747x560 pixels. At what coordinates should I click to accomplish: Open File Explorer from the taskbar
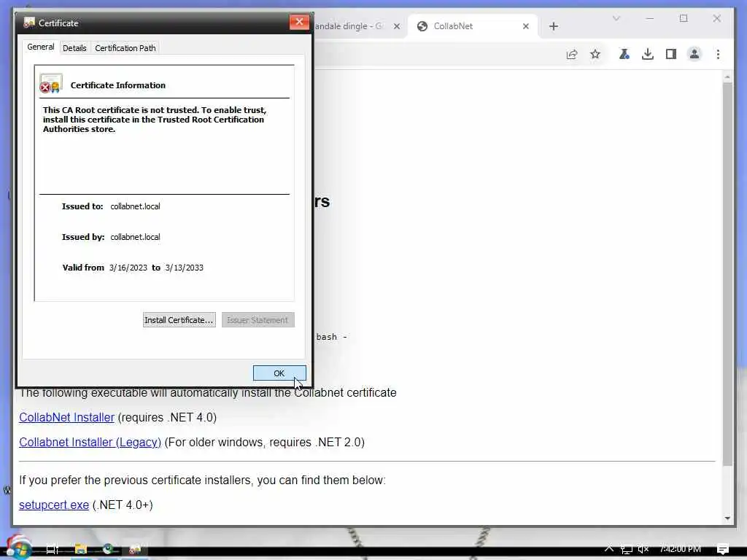[80, 549]
